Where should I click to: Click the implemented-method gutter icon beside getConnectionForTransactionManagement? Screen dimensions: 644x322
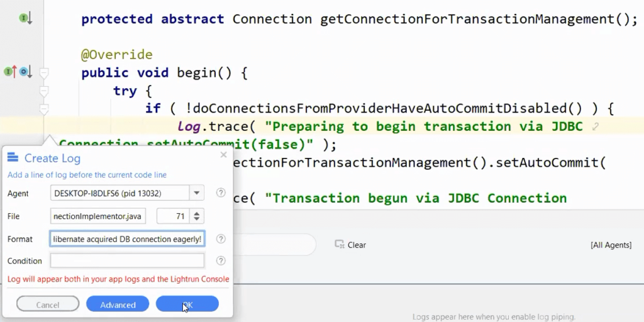click(x=25, y=18)
